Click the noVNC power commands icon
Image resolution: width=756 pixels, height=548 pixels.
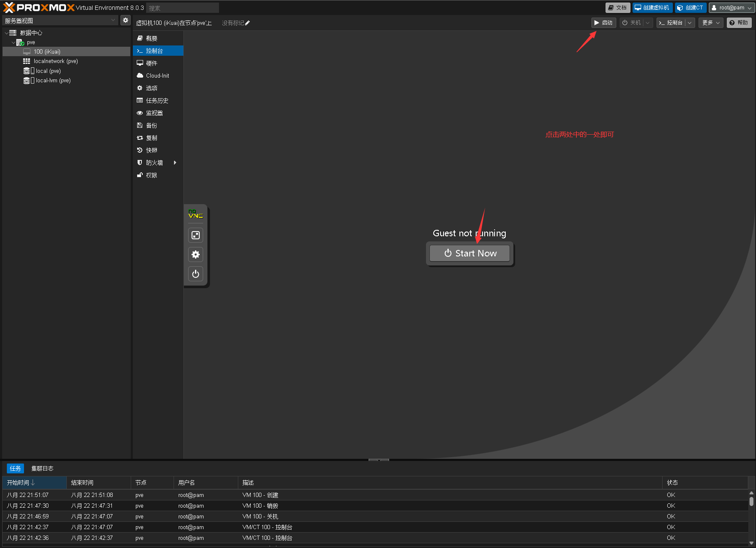point(195,274)
